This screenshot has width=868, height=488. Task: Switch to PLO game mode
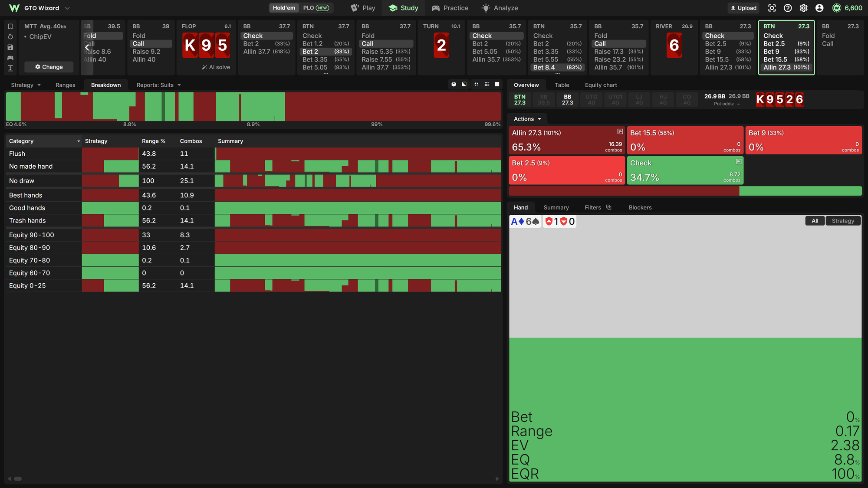pyautogui.click(x=316, y=8)
